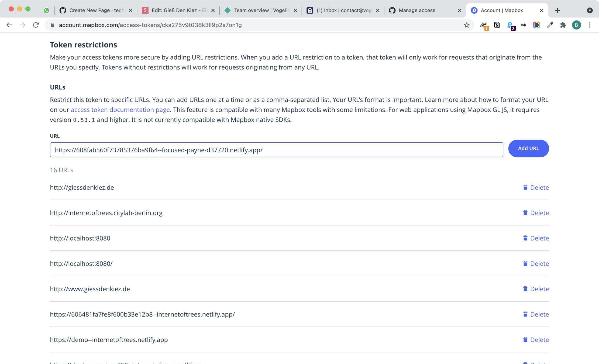Delete the internetoftrees.citylab-berlin.org URL
Image resolution: width=599 pixels, height=364 pixels.
[x=536, y=213]
